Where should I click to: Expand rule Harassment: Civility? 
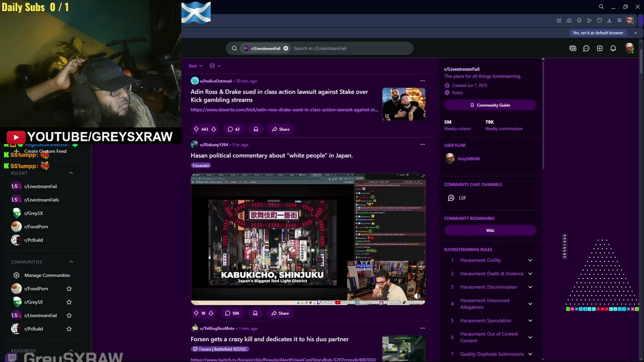pos(530,260)
